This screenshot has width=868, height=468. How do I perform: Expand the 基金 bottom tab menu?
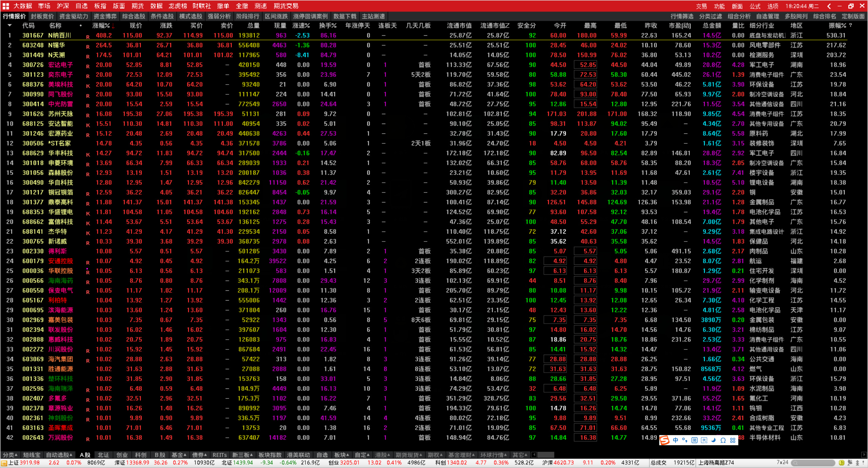179,455
